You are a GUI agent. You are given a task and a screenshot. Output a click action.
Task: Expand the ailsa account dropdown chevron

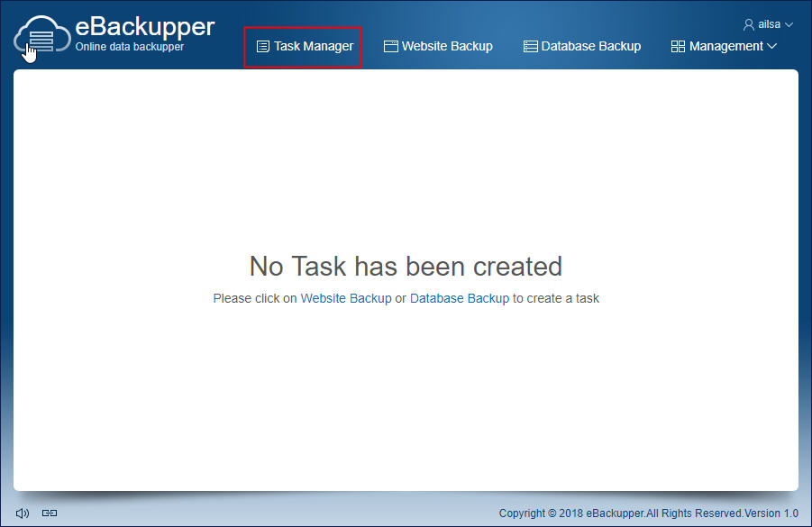789,24
